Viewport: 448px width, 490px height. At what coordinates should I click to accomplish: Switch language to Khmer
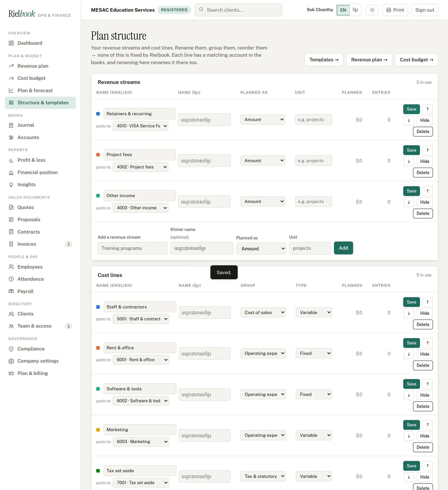pos(355,10)
